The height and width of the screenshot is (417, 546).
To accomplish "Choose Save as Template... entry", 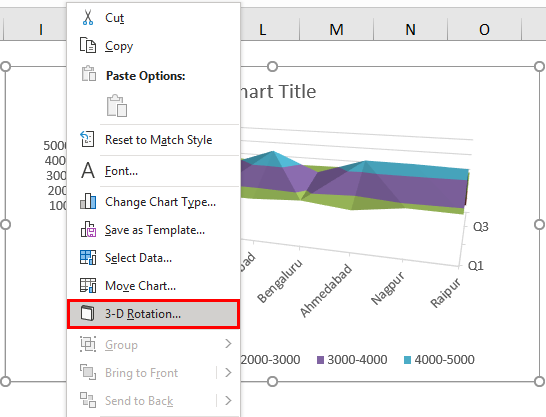I will click(154, 230).
